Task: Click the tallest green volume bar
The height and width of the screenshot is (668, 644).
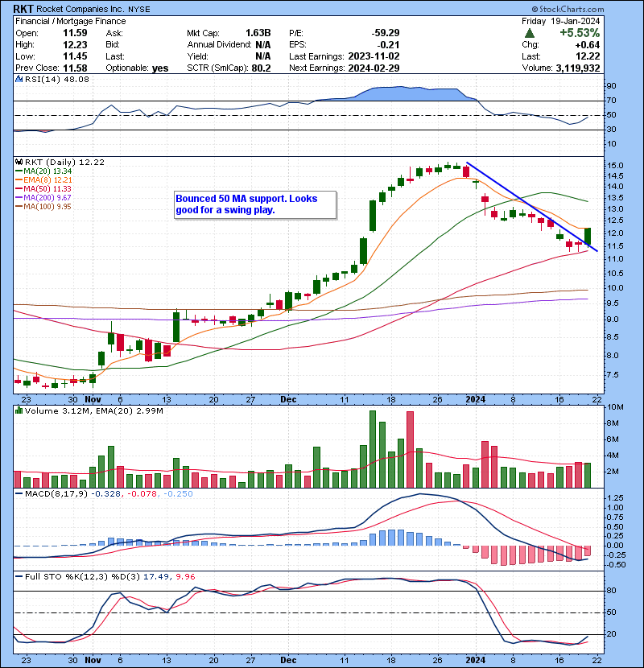Action: (373, 449)
